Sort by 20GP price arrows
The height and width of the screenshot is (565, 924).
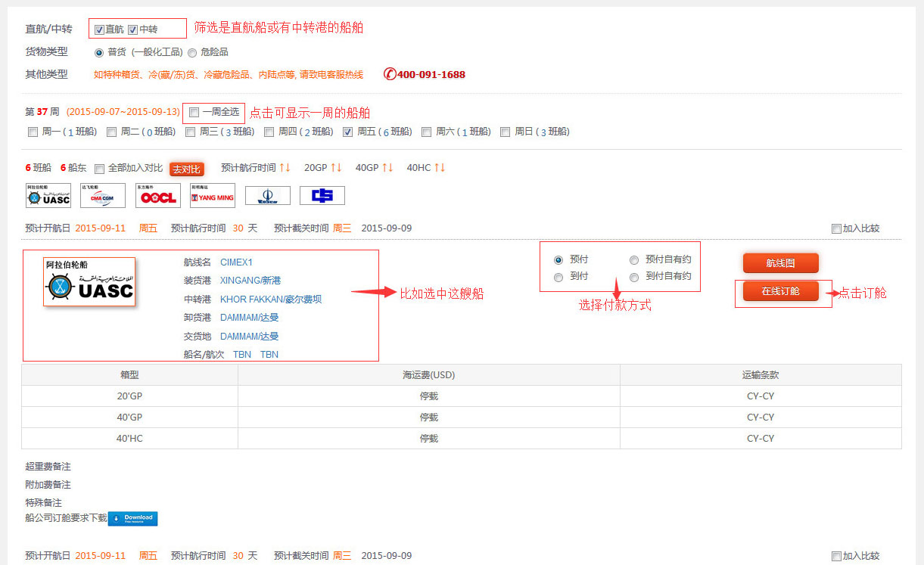336,167
